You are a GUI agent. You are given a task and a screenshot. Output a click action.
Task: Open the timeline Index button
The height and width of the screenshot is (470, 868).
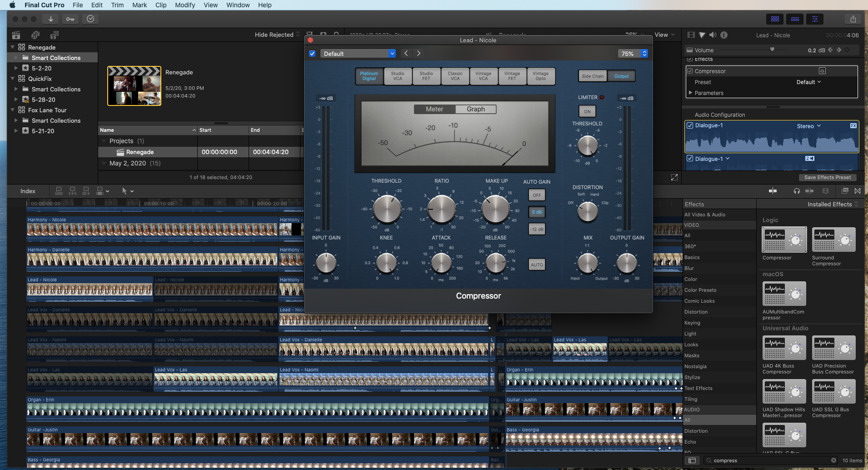pyautogui.click(x=28, y=191)
